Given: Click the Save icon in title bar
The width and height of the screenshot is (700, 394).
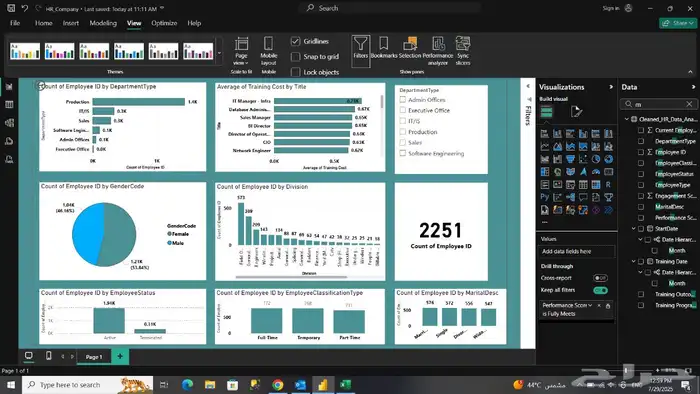Looking at the screenshot, I should click(11, 8).
